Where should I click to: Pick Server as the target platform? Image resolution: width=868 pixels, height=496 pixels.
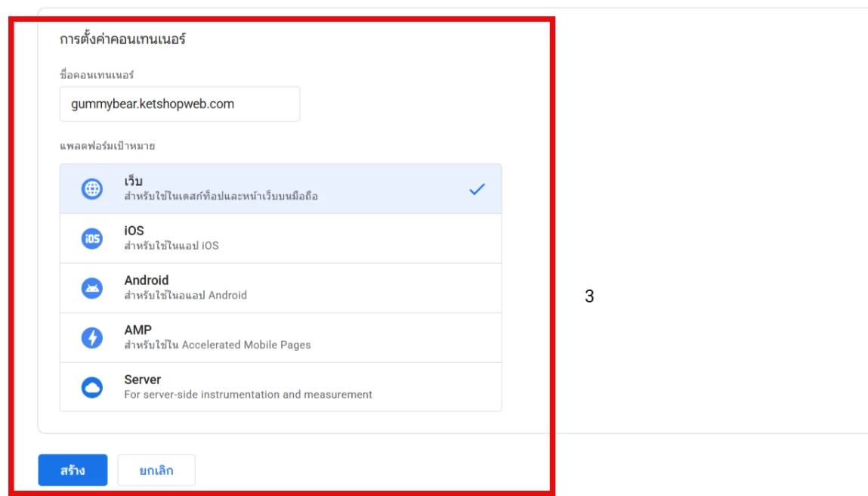click(280, 387)
